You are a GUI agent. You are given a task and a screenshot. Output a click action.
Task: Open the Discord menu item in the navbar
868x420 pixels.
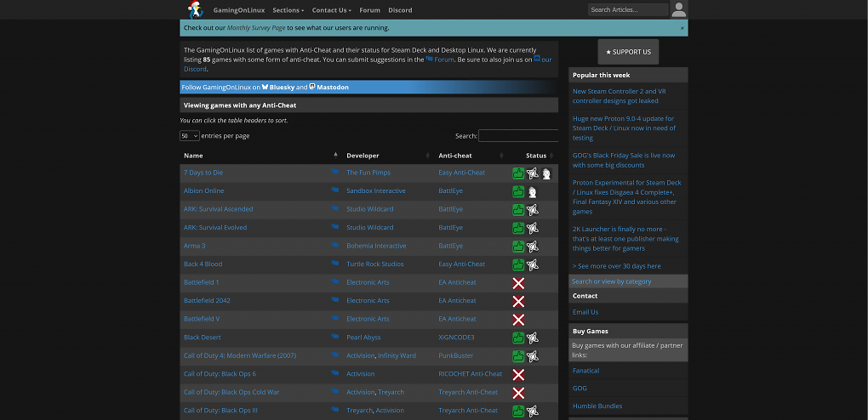click(400, 10)
